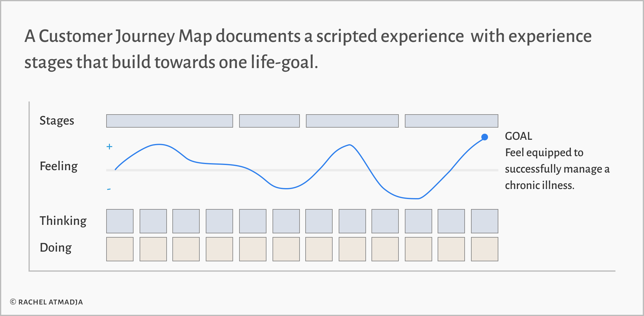Screen dimensions: 644x316
Task: Click the first Thinking box
Action: pos(120,221)
